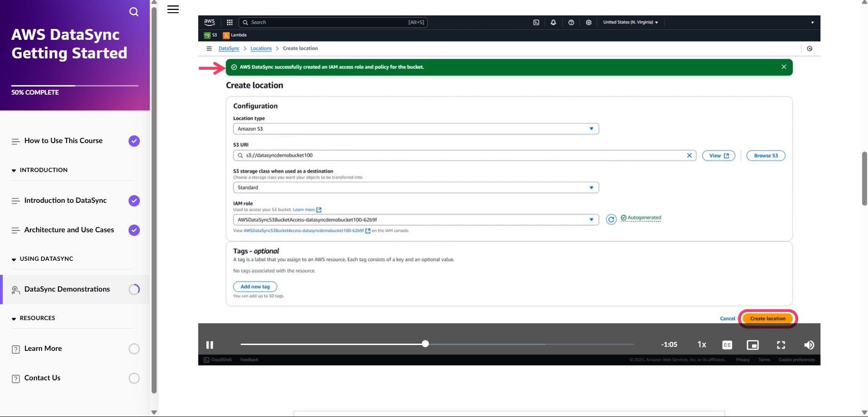This screenshot has width=868, height=417.
Task: Click AWS console search field
Action: (x=333, y=22)
